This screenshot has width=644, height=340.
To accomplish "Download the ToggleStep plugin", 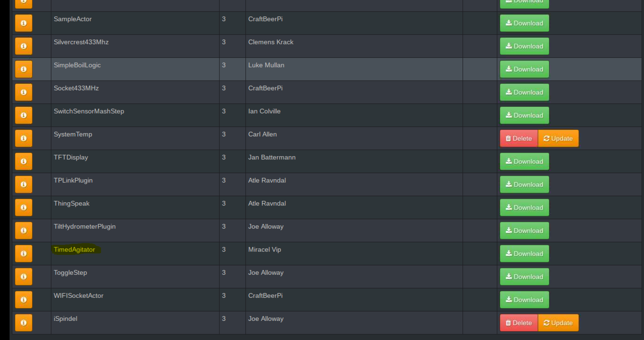I will tap(524, 277).
